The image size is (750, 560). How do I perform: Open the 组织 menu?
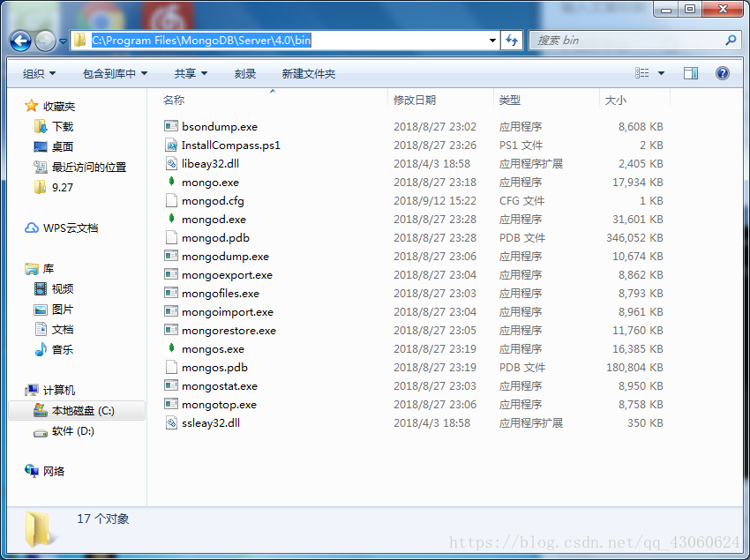[x=39, y=74]
